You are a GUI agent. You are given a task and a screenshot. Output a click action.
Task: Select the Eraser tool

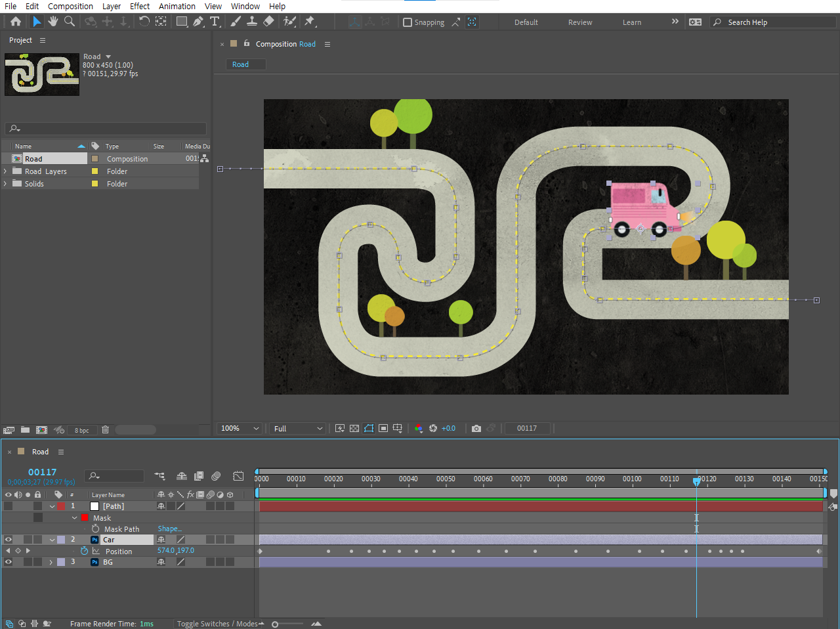268,22
